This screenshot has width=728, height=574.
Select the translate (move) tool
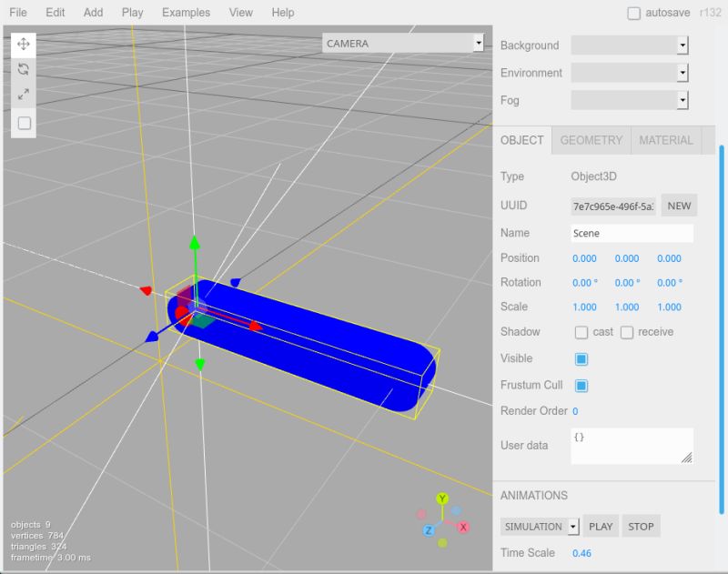coord(24,45)
